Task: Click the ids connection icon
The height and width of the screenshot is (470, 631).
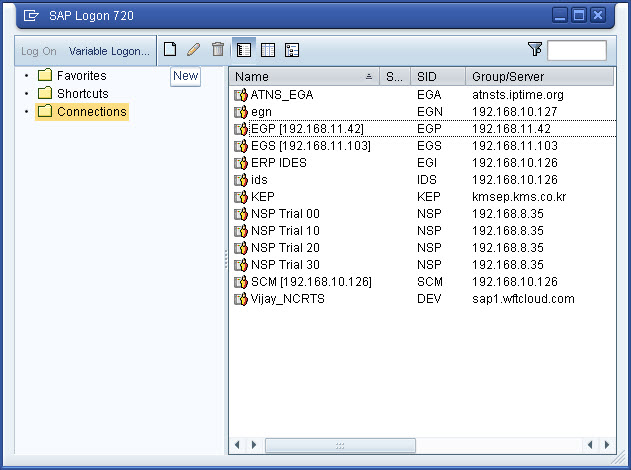Action: 241,180
